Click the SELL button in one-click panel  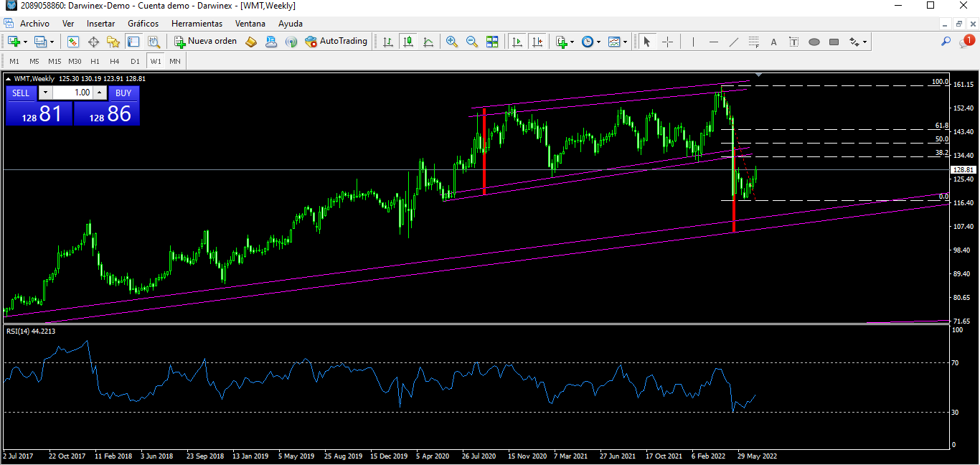tap(21, 93)
